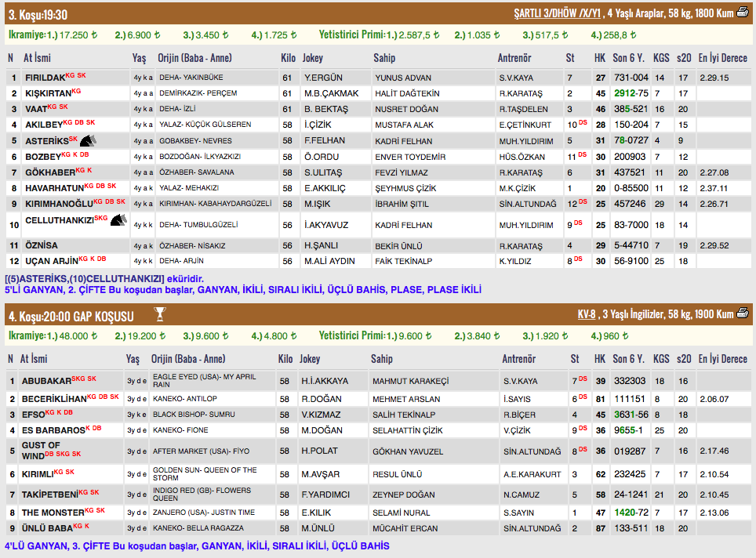Click the print icon for race 3
The image size is (756, 558).
(743, 13)
